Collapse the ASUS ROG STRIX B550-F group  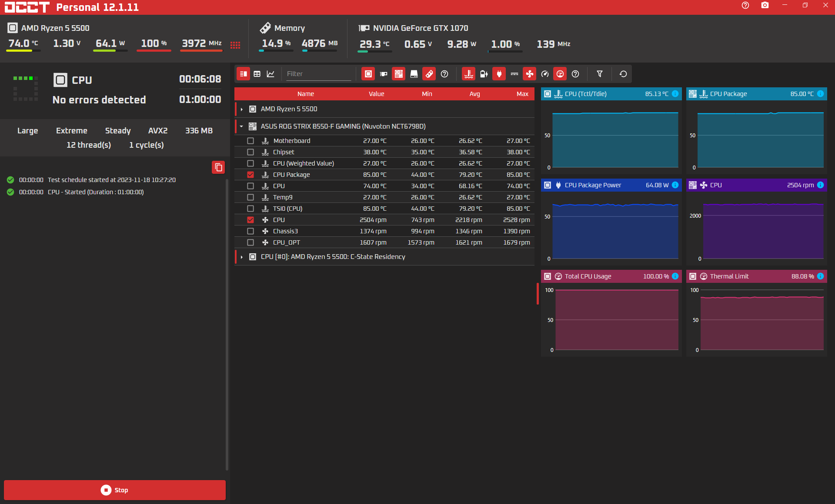point(242,126)
